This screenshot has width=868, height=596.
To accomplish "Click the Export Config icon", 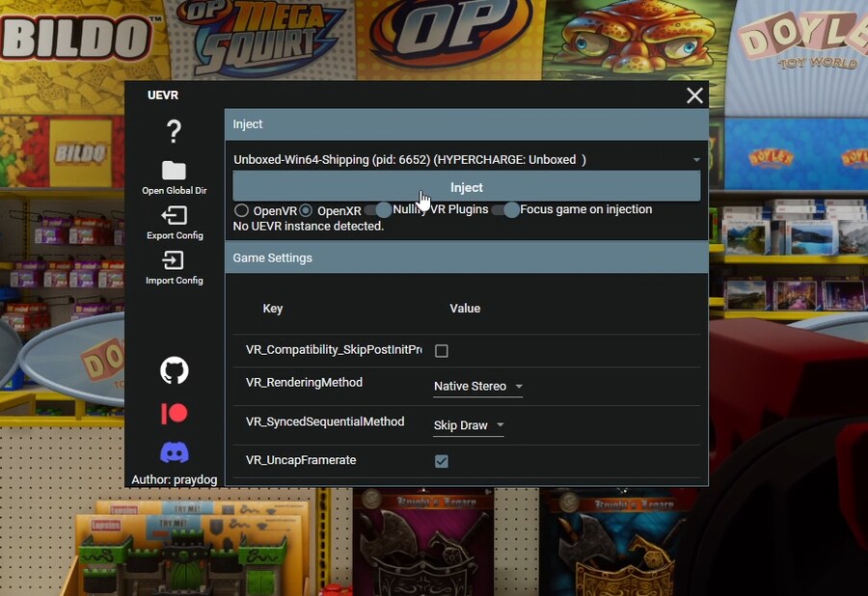I will tap(174, 216).
